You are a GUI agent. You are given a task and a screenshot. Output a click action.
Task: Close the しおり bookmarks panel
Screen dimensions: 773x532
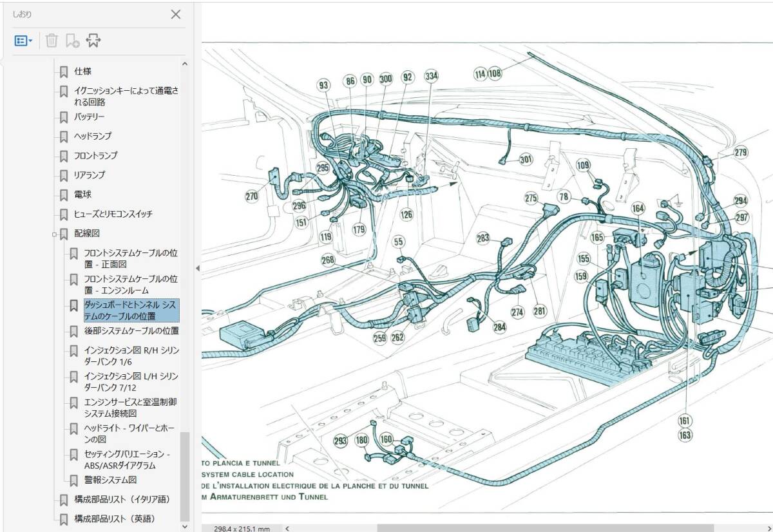pos(175,14)
